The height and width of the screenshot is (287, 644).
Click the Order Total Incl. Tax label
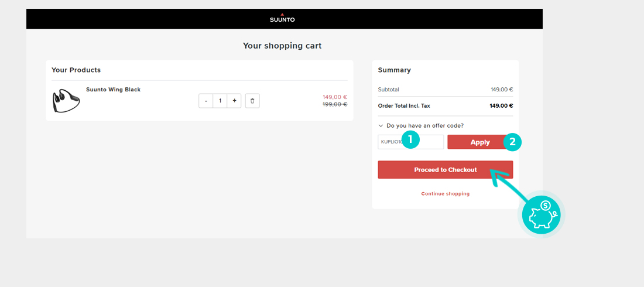pos(404,105)
